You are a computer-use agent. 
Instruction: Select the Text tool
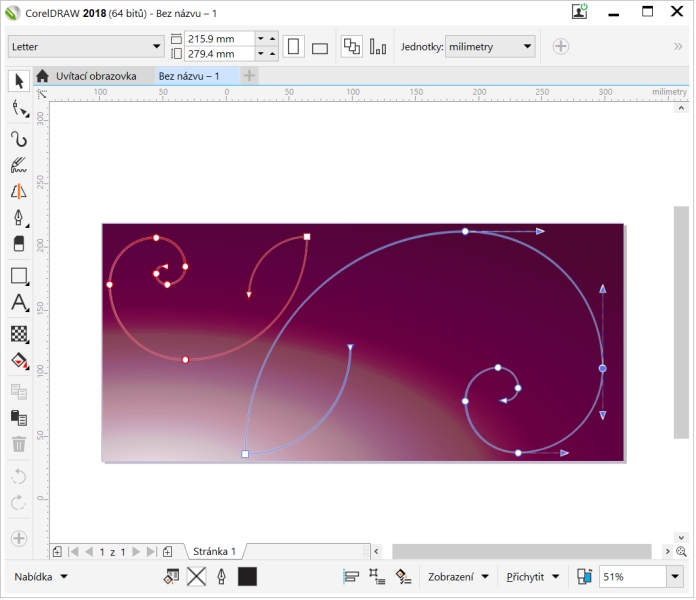[18, 303]
